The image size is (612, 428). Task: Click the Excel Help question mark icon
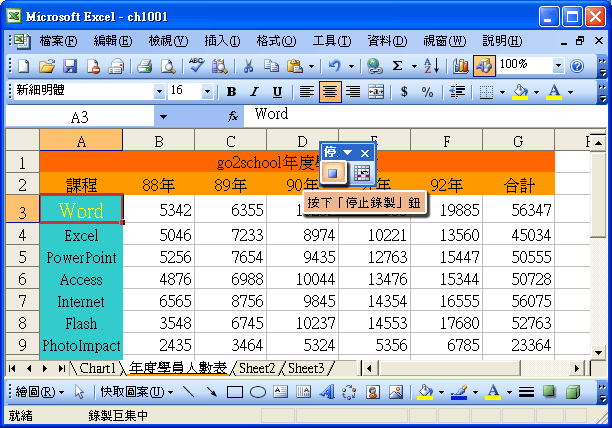coord(577,66)
